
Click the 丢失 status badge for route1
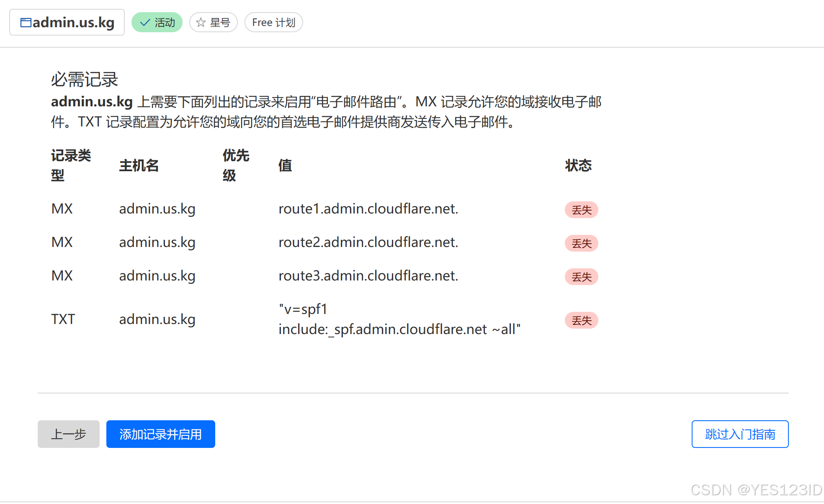(x=581, y=210)
